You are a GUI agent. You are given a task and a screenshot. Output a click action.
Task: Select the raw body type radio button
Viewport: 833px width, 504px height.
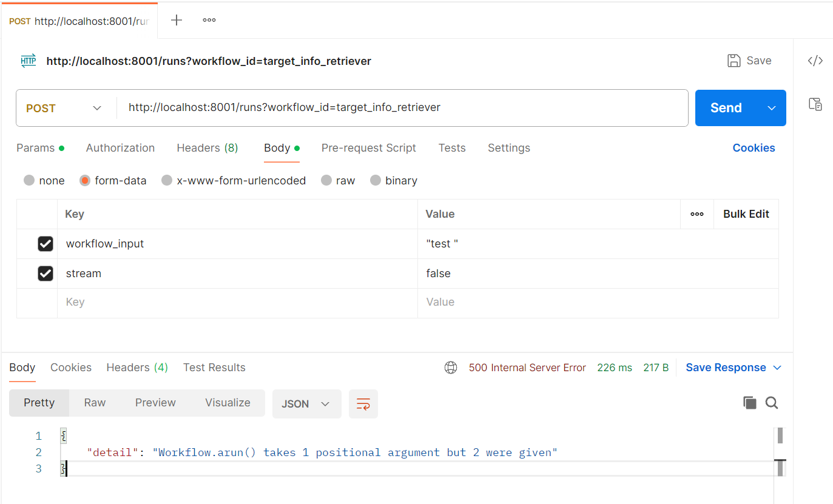(326, 180)
